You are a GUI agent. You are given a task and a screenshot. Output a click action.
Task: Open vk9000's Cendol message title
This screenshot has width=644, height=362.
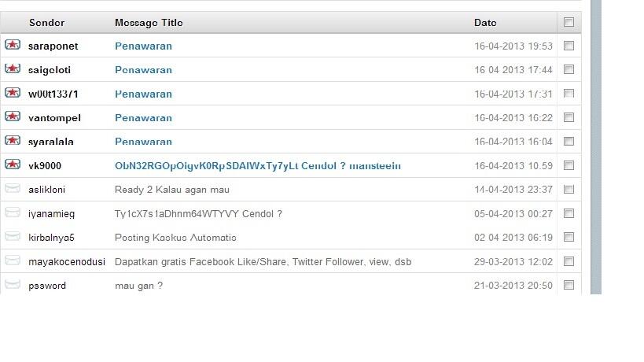click(x=257, y=165)
